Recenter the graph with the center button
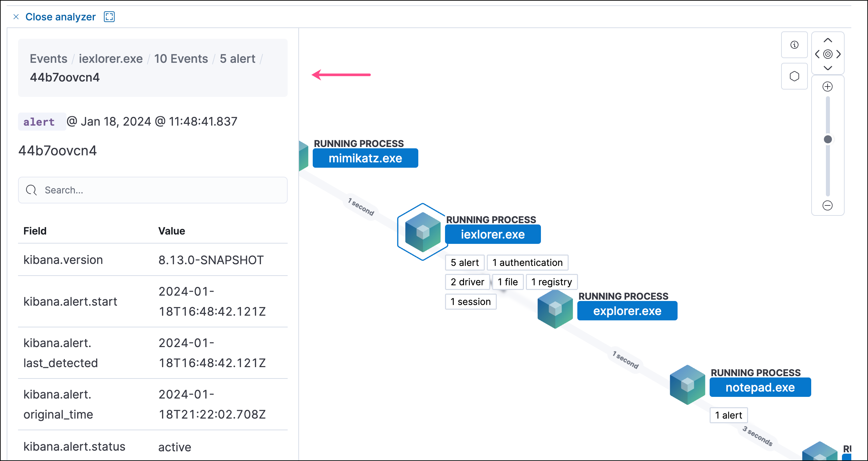Screen dimensions: 868x461 pyautogui.click(x=828, y=54)
